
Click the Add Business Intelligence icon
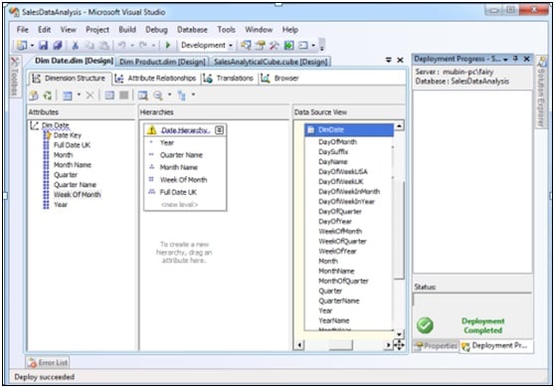34,96
